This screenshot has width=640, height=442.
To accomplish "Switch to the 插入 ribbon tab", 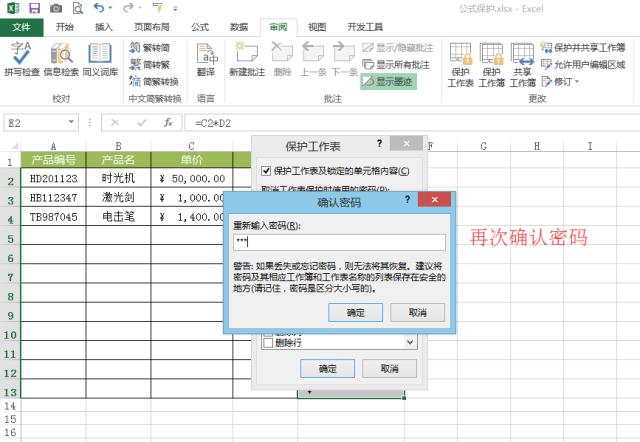I will 104,27.
